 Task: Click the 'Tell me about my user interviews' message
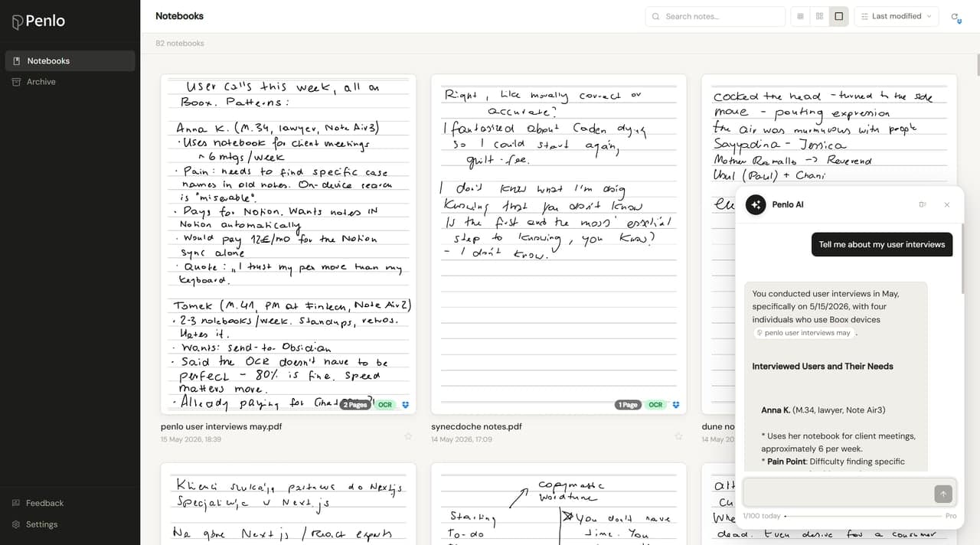point(882,244)
